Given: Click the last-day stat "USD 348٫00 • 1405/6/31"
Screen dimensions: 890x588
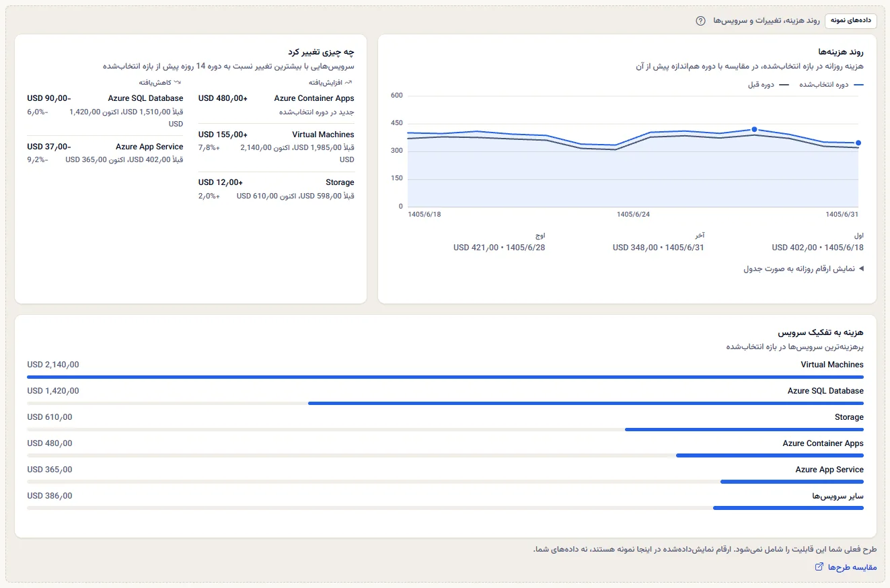Looking at the screenshot, I should (x=659, y=248).
